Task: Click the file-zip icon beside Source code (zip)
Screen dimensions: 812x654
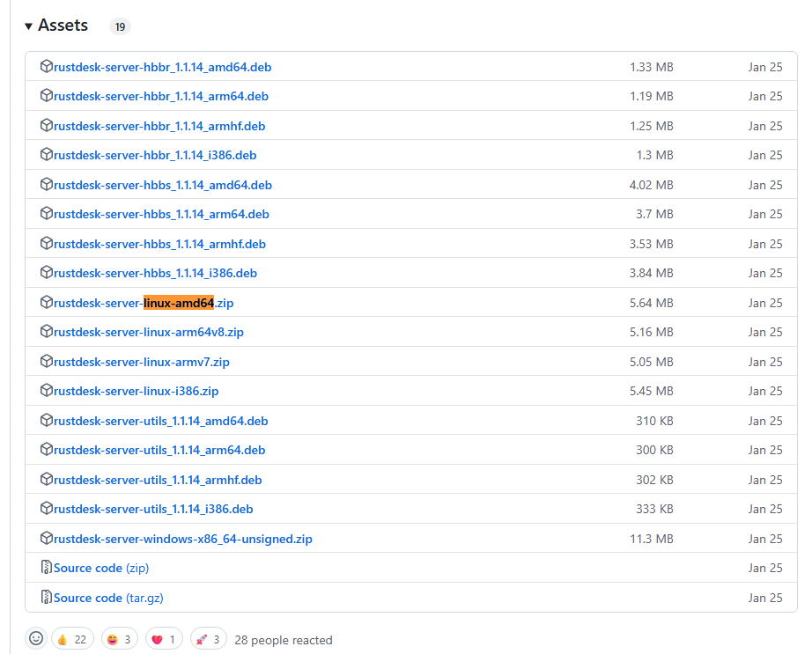Action: [x=47, y=568]
